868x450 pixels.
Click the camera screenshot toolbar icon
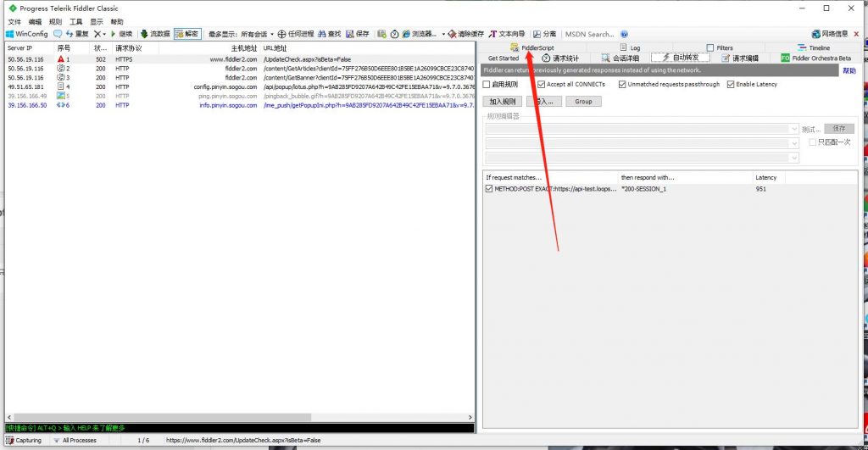[x=381, y=34]
